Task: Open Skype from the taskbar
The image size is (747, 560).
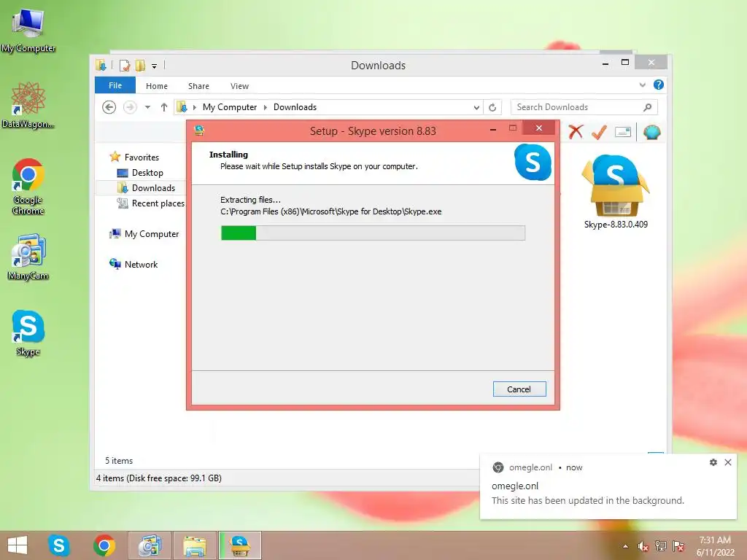Action: tap(58, 545)
